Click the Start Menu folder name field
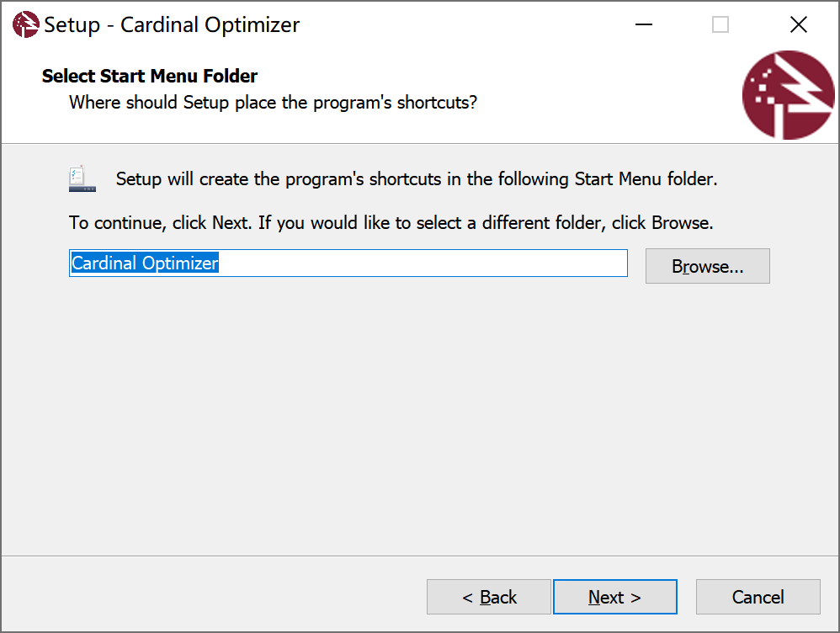The width and height of the screenshot is (840, 633). [348, 263]
